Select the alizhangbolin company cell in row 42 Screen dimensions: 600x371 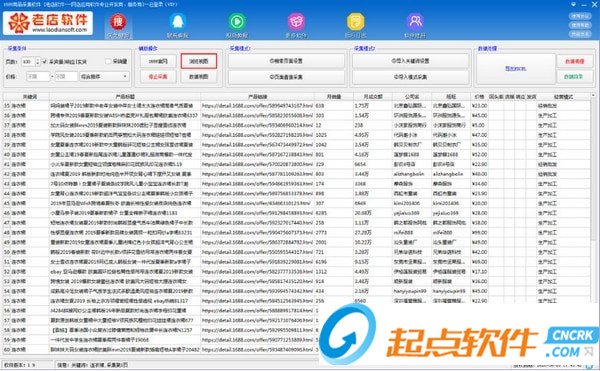pos(412,174)
